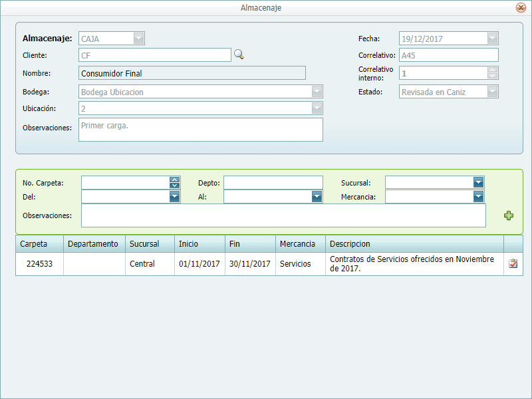Increase the No. Carpeta spinner value

click(174, 180)
